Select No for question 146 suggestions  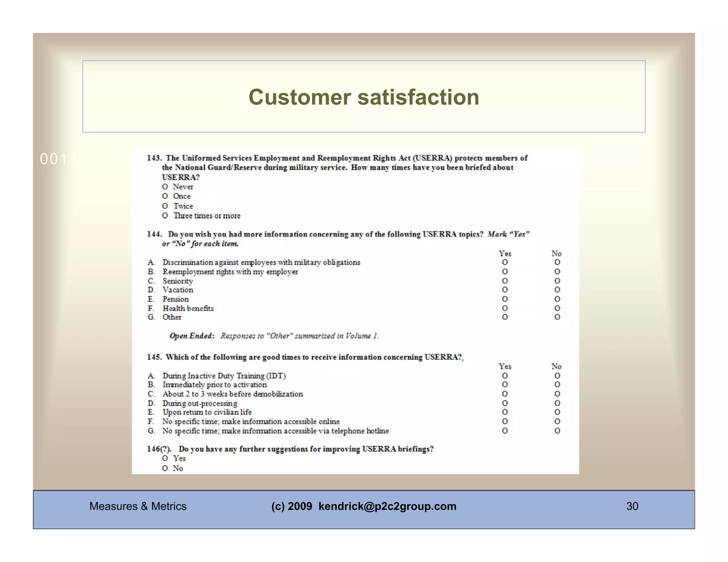(x=165, y=468)
